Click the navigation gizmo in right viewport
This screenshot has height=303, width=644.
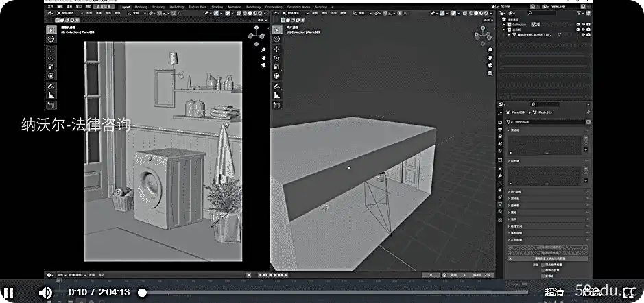pos(483,36)
